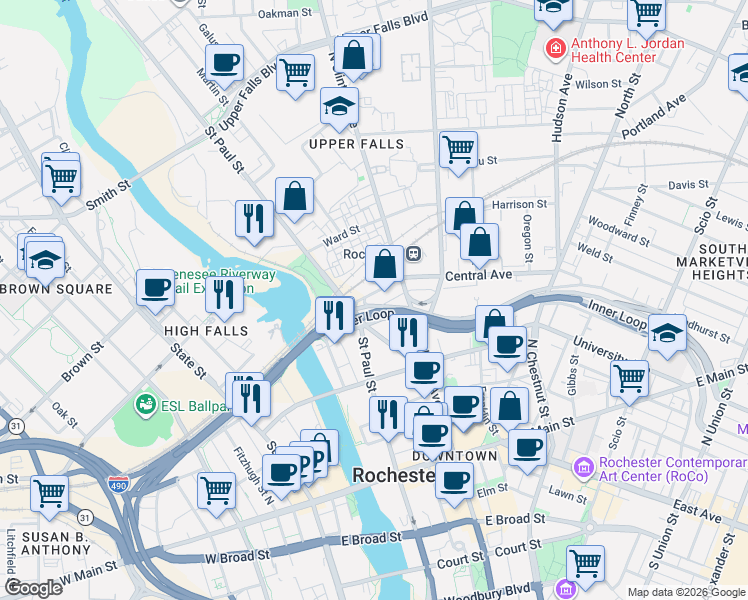The width and height of the screenshot is (748, 600).
Task: Click the 'Oakman St' street label
Action: click(x=285, y=13)
